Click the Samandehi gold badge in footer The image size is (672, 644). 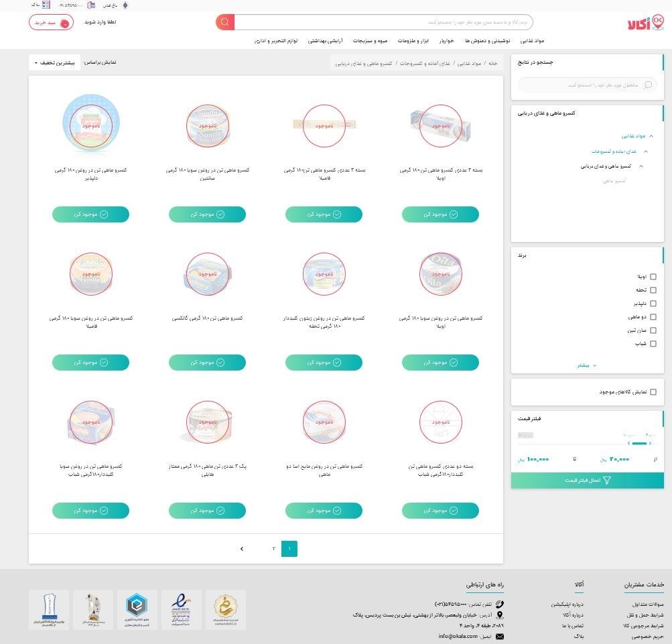pyautogui.click(x=225, y=608)
